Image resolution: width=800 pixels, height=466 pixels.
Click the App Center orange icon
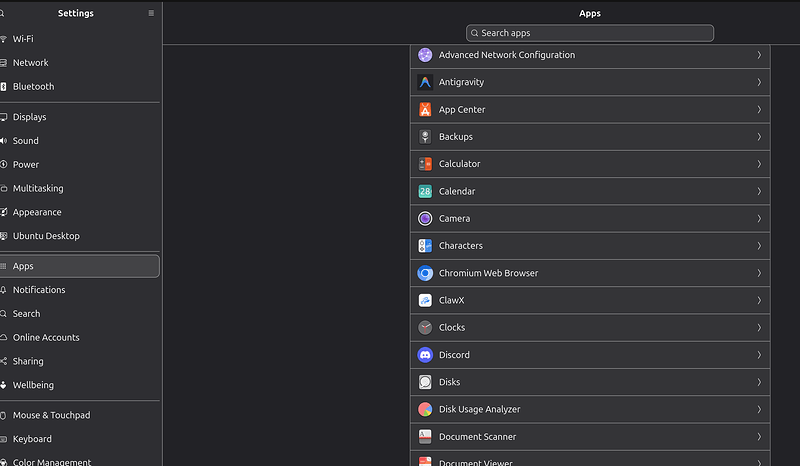pos(425,109)
